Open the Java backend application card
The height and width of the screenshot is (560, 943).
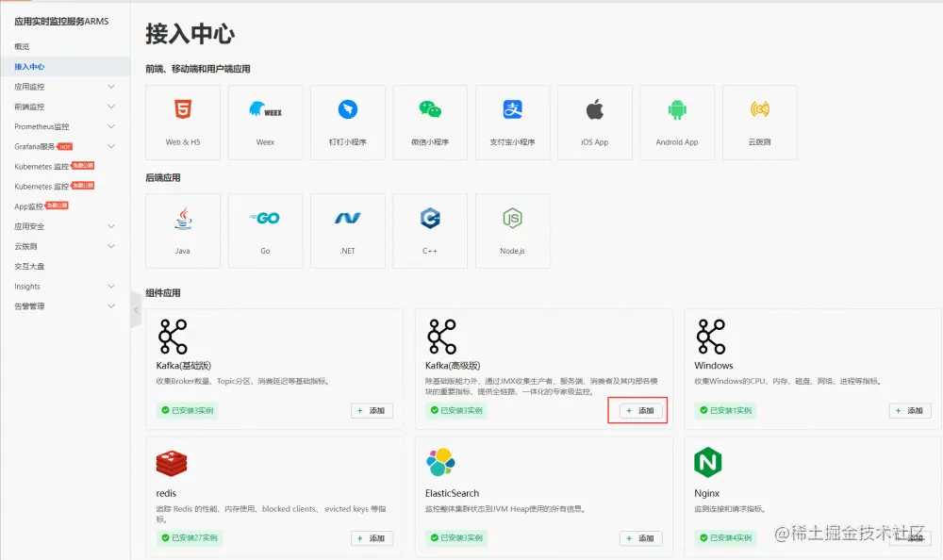[183, 231]
